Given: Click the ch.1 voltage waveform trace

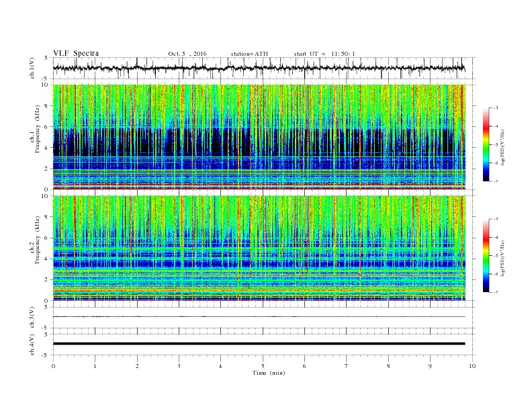Looking at the screenshot, I should point(259,68).
